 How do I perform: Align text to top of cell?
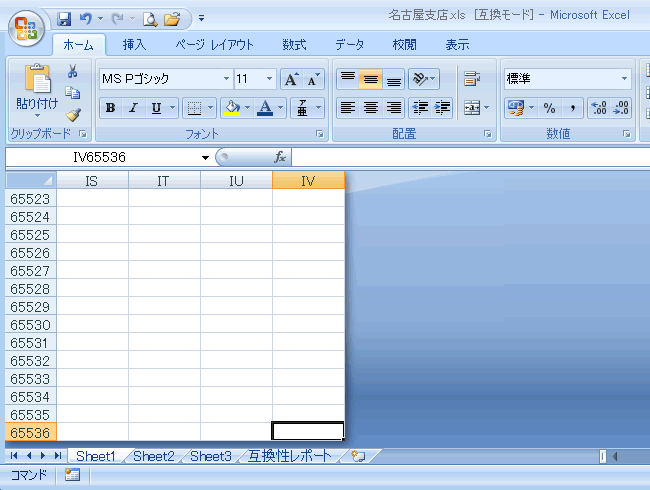[348, 79]
